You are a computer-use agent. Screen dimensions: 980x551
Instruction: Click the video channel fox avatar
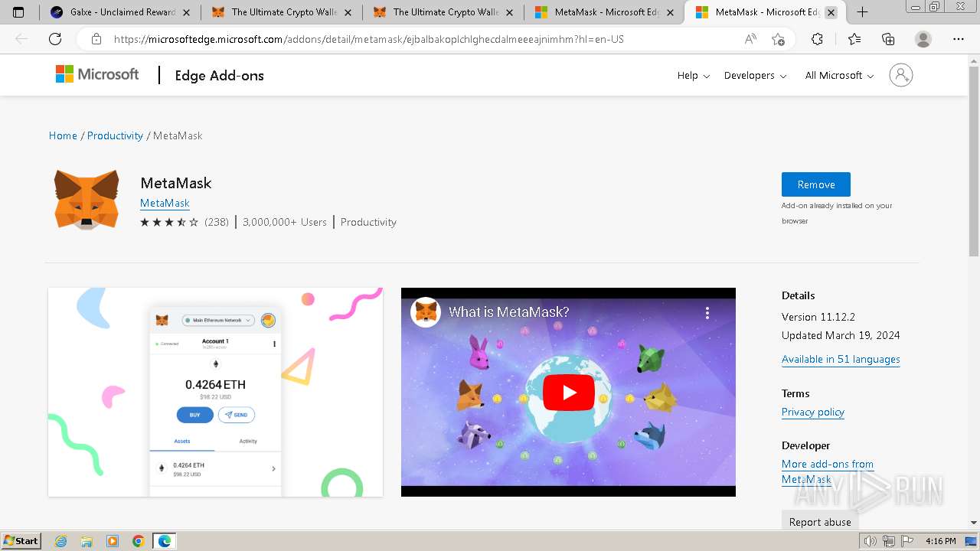(x=426, y=312)
